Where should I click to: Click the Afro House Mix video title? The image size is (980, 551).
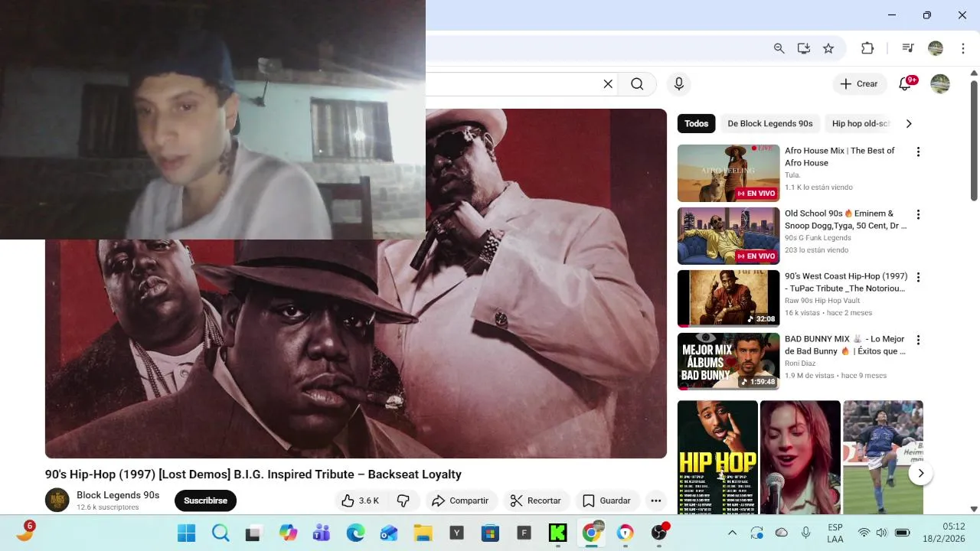click(x=839, y=157)
